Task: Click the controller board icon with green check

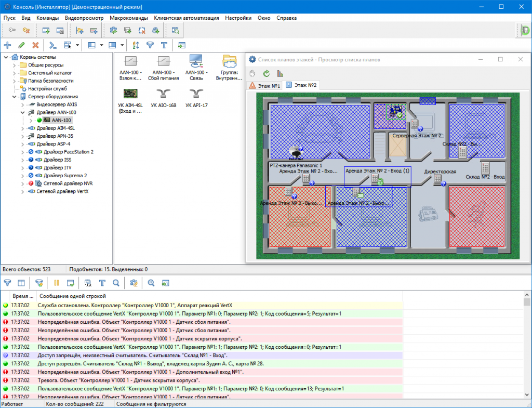Action: pos(395,111)
